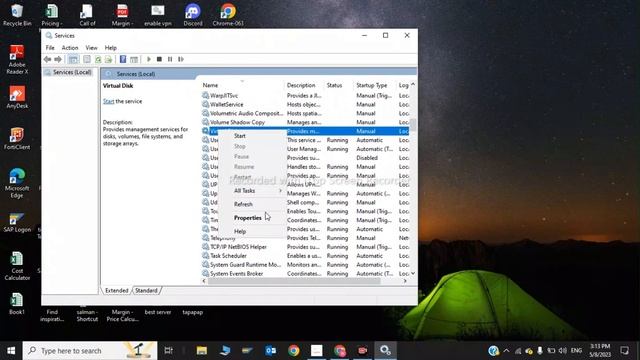
Task: Click the Show/Hide Action Pane toolbar icon
Action: coord(134,60)
